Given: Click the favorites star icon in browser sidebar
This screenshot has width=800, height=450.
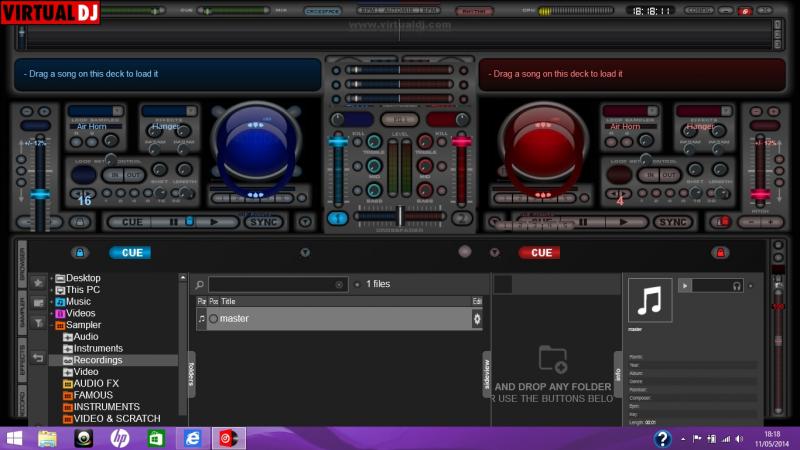Looking at the screenshot, I should 38,282.
